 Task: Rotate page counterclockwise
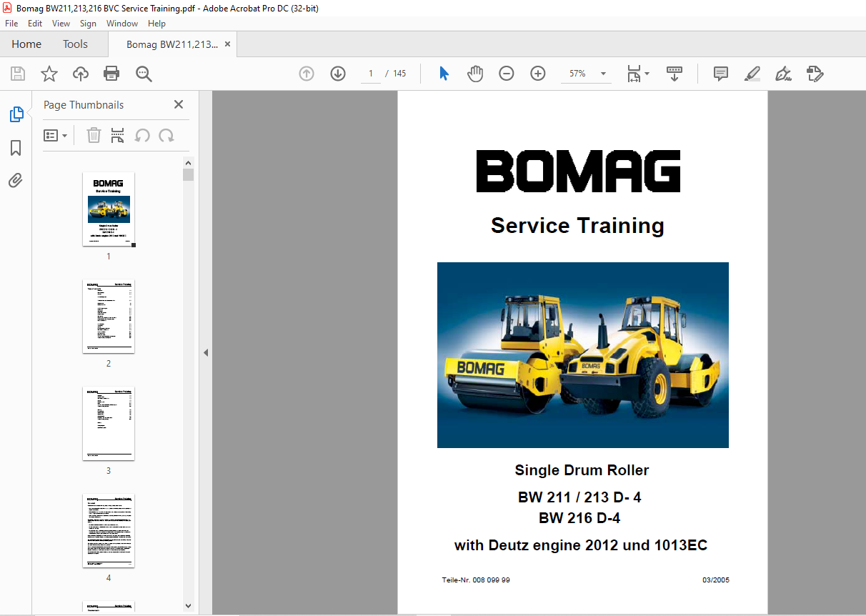coord(142,135)
